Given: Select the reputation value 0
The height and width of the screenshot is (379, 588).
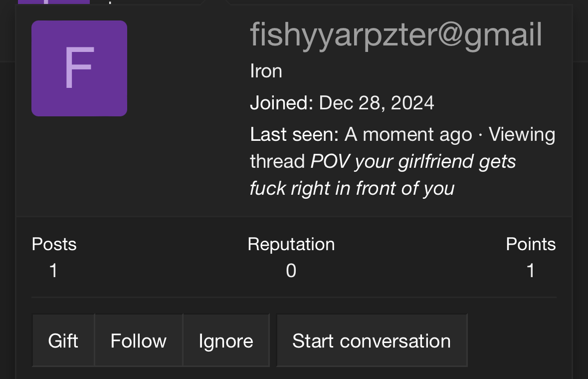Looking at the screenshot, I should (x=291, y=271).
